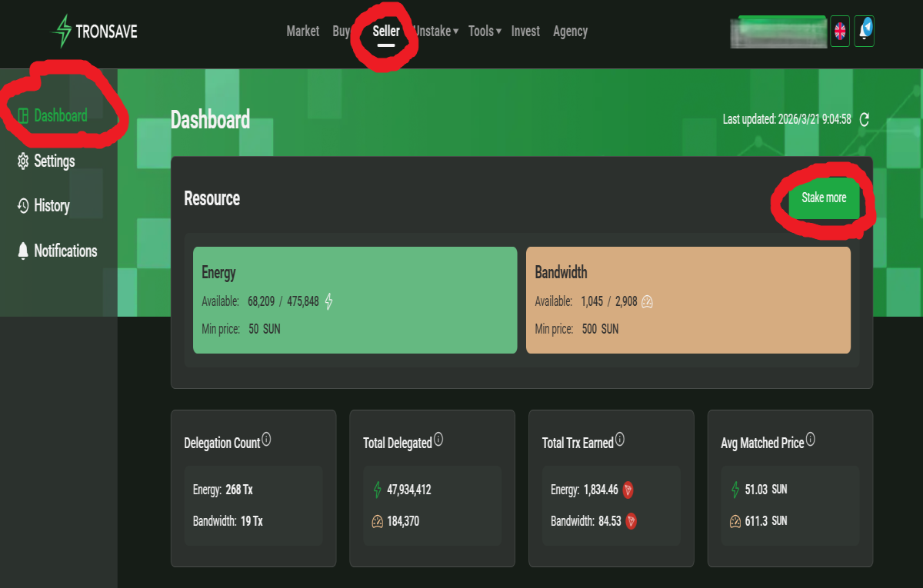The height and width of the screenshot is (588, 923).
Task: Click the bandwidth gauge icon beside 611.3 SUN
Action: [x=735, y=521]
